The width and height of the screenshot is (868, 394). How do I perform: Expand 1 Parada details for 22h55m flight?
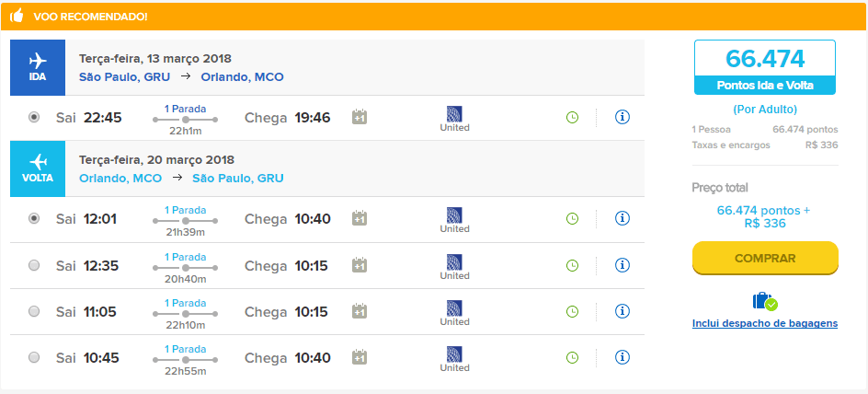185,349
